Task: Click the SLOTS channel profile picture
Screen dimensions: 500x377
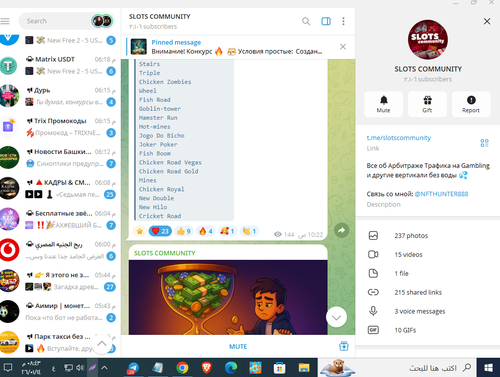Action: (428, 40)
